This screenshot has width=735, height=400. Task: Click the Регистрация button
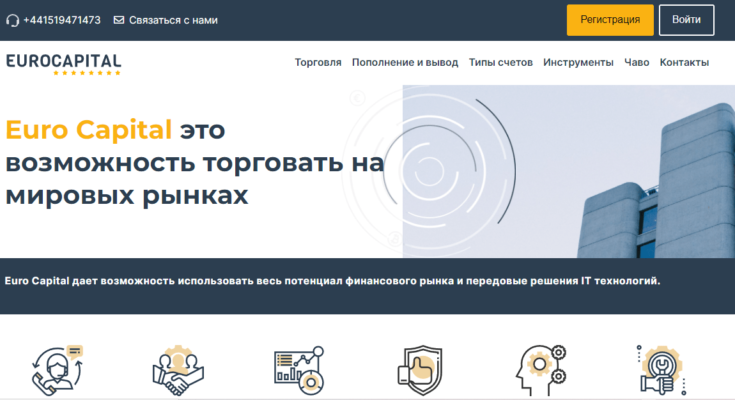coord(610,20)
